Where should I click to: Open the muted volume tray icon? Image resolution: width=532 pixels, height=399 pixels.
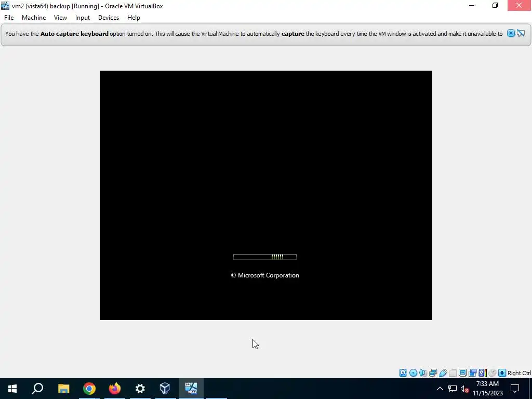[465, 389]
